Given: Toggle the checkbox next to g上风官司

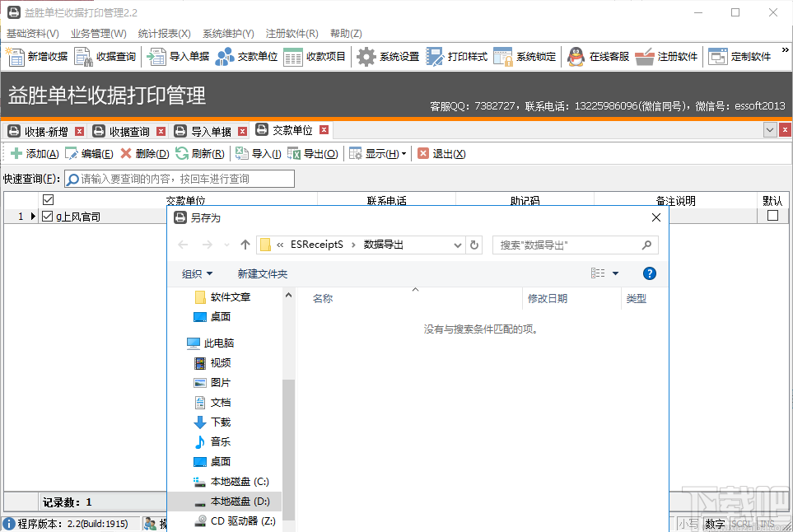Looking at the screenshot, I should (x=47, y=217).
